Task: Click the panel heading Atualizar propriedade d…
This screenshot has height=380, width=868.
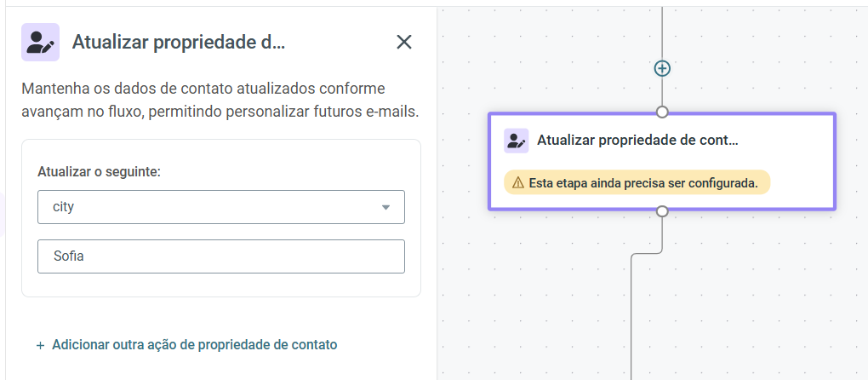Action: [x=178, y=42]
